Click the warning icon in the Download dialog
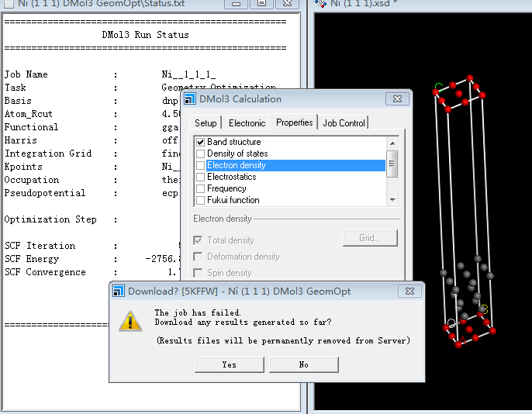 pyautogui.click(x=130, y=321)
